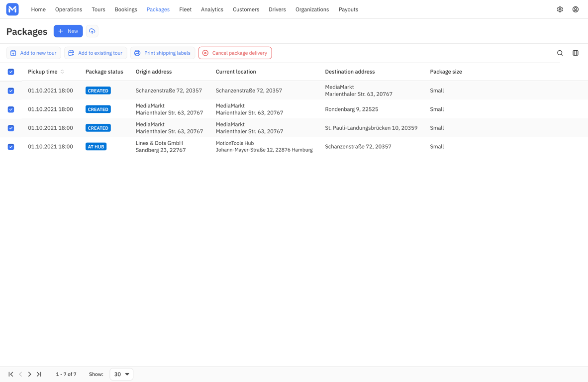
Task: Click the Packages page heading
Action: pos(27,31)
